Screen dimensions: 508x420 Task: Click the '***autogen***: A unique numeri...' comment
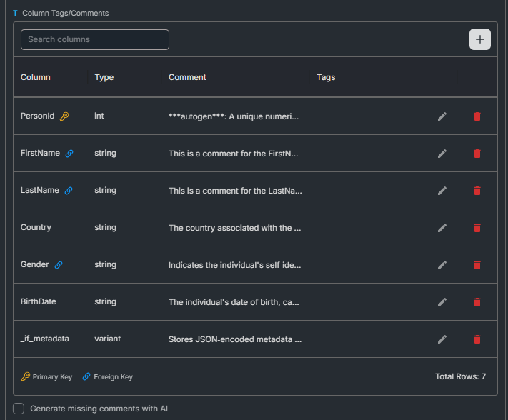[234, 116]
